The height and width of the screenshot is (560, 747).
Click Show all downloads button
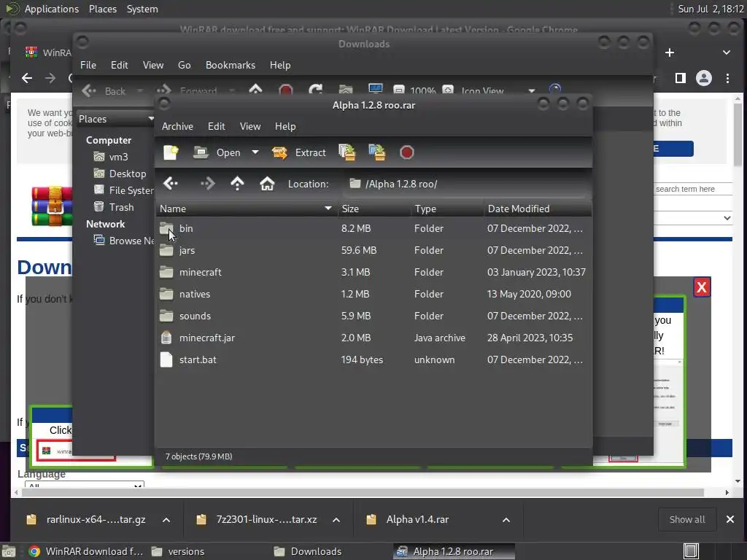tap(687, 519)
